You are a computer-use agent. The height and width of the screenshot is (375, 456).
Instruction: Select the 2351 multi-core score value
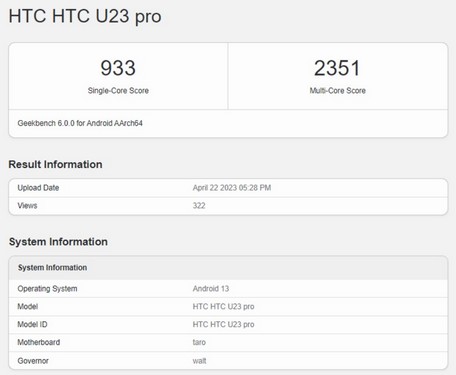pos(337,68)
